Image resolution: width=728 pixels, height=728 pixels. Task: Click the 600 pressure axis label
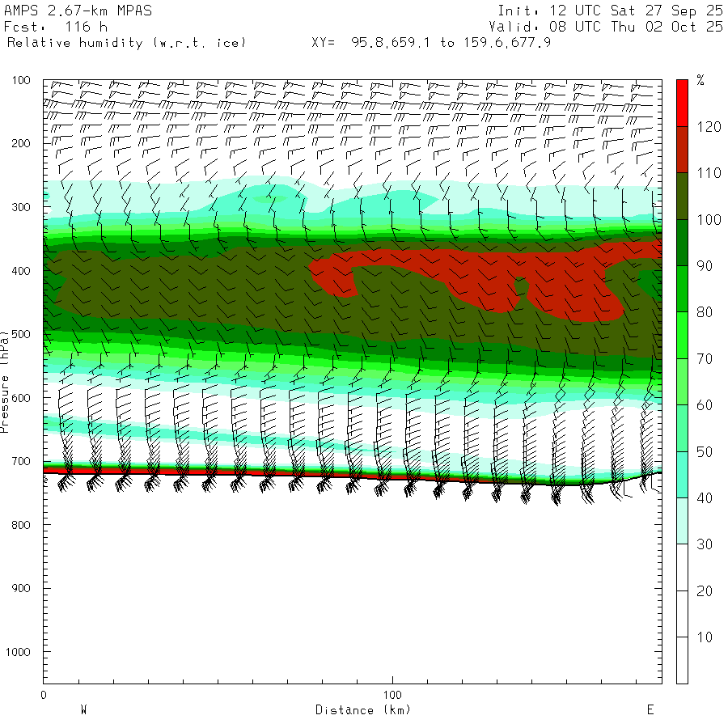point(21,398)
